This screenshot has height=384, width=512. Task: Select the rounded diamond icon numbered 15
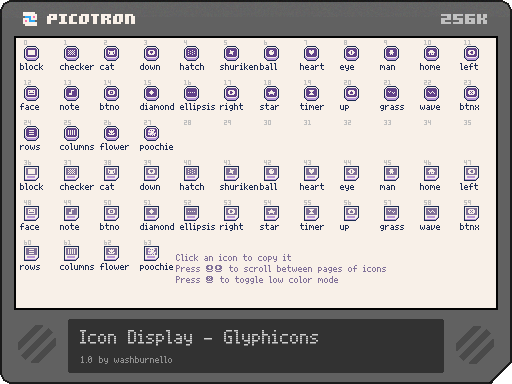coord(151,93)
